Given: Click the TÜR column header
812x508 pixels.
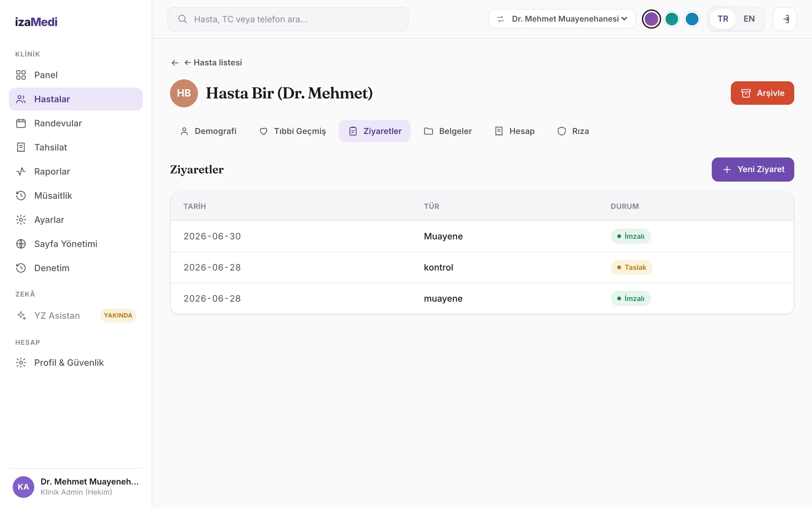Looking at the screenshot, I should coord(431,206).
